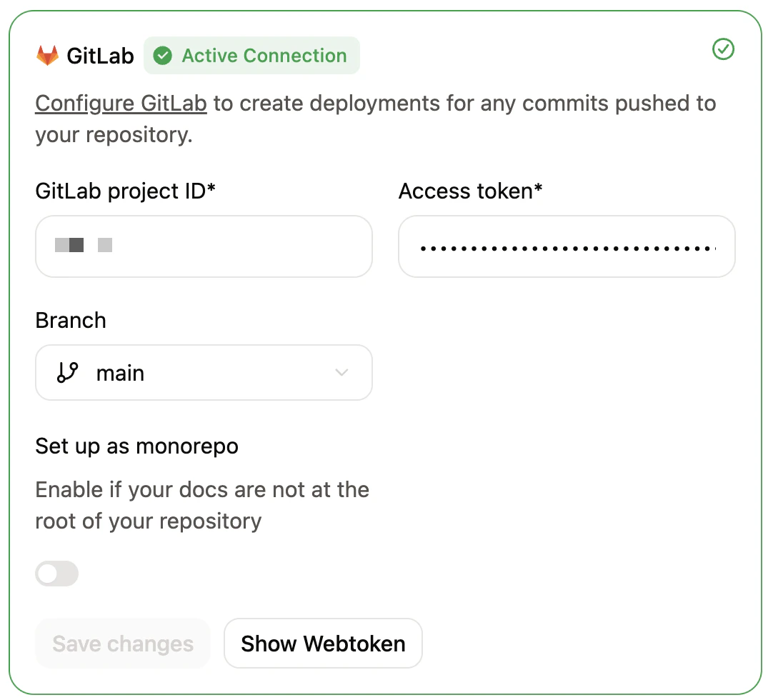This screenshot has width=773, height=700.
Task: Click the Active Connection badge
Action: coord(251,55)
